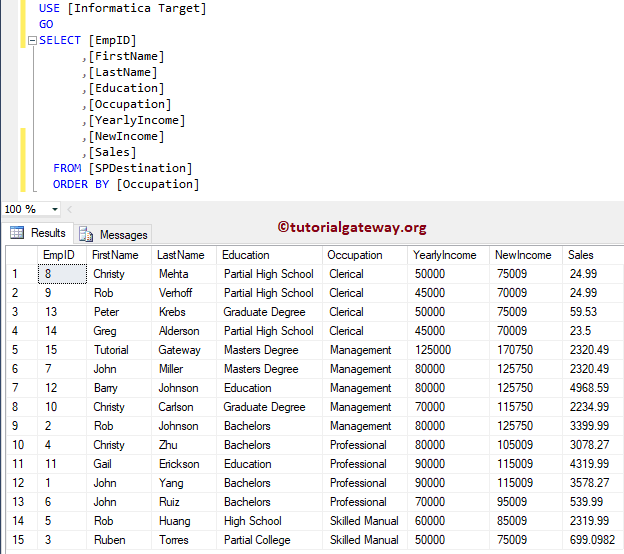Screen dimensions: 624x554
Task: Click the LastName cell Yang
Action: coord(184,483)
